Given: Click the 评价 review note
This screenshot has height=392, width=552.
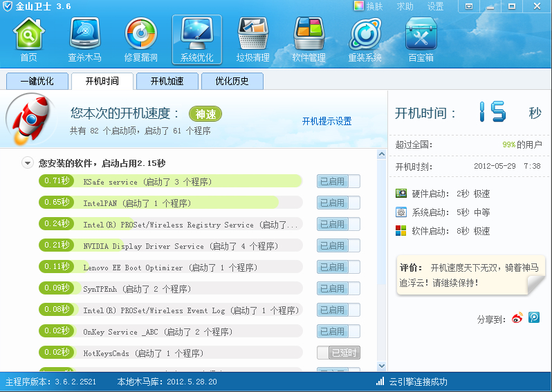Looking at the screenshot, I should click(470, 275).
